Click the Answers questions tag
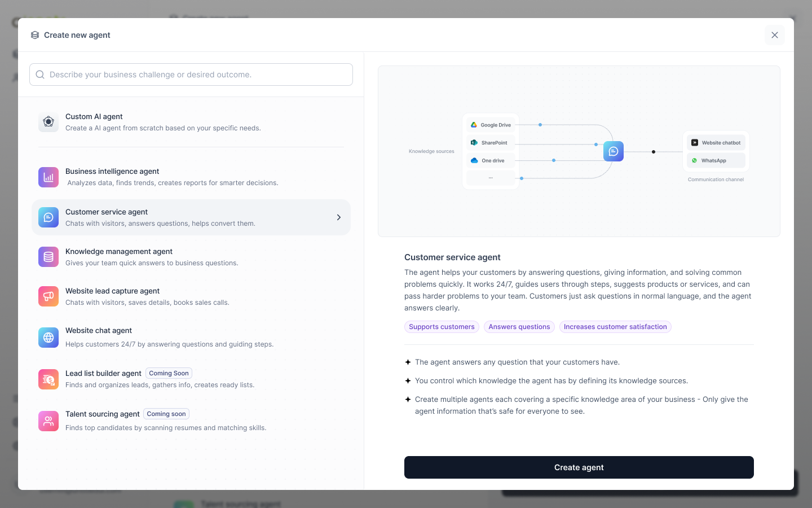 pos(519,327)
